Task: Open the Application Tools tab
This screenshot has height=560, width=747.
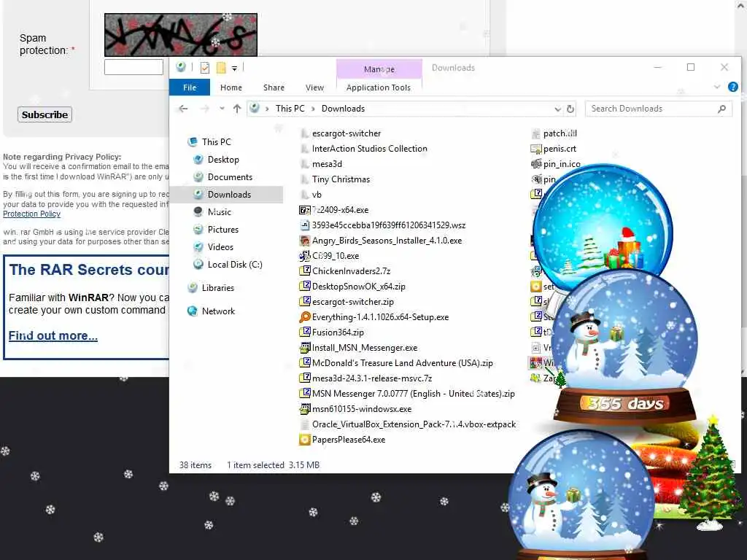Action: click(x=379, y=87)
